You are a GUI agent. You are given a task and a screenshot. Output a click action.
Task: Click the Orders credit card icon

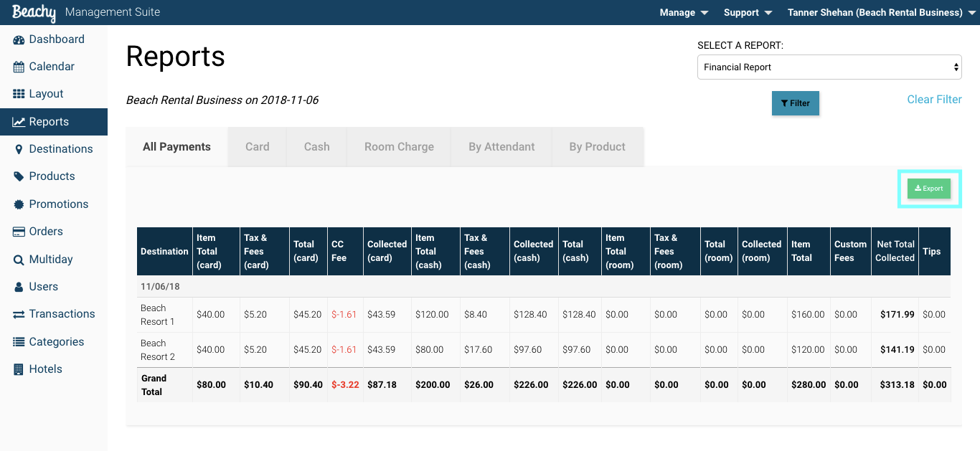(19, 232)
